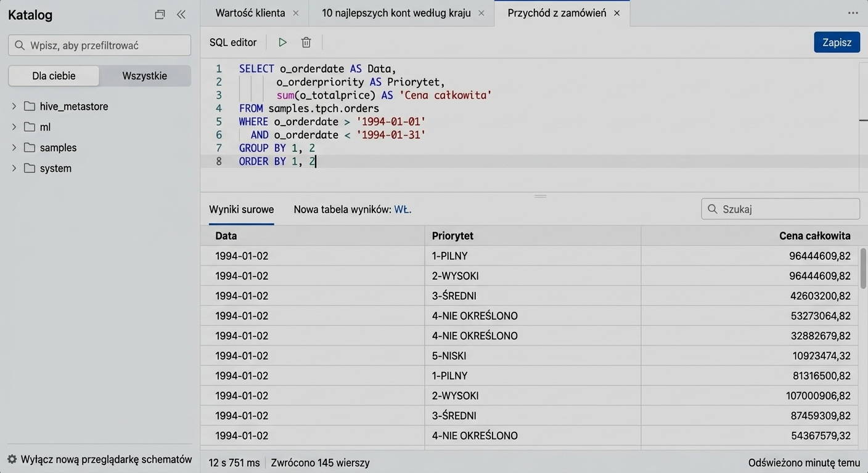Expand the samples catalog node

[x=14, y=147]
